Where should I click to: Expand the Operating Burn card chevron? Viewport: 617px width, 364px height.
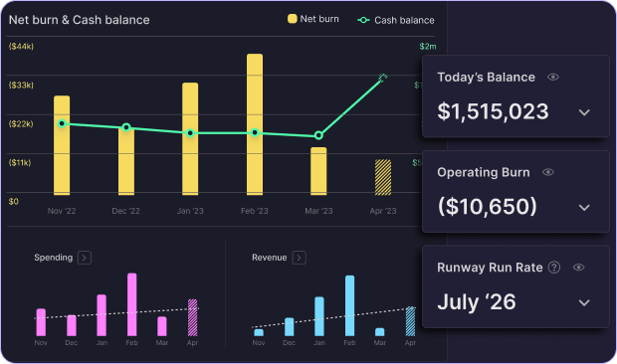(584, 208)
